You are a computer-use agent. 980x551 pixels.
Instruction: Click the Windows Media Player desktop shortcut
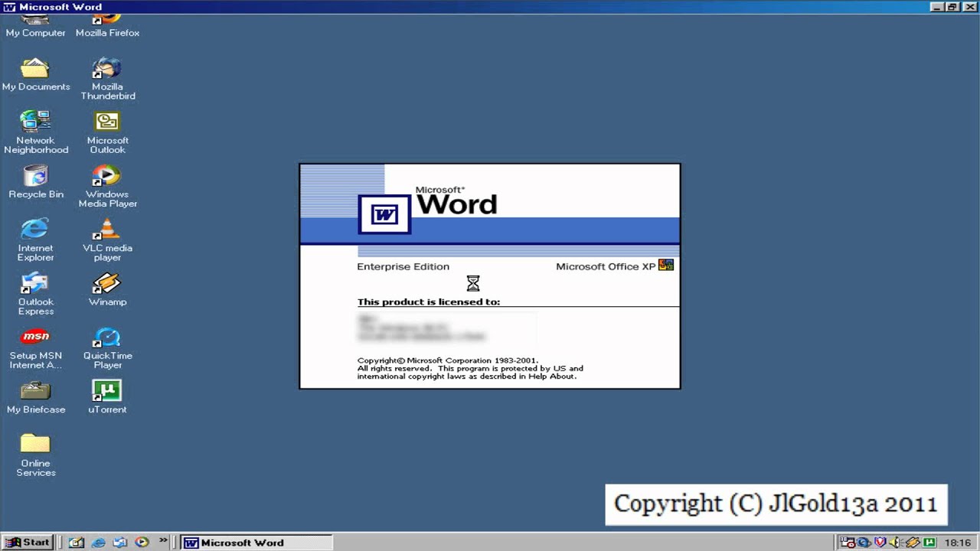tap(107, 186)
